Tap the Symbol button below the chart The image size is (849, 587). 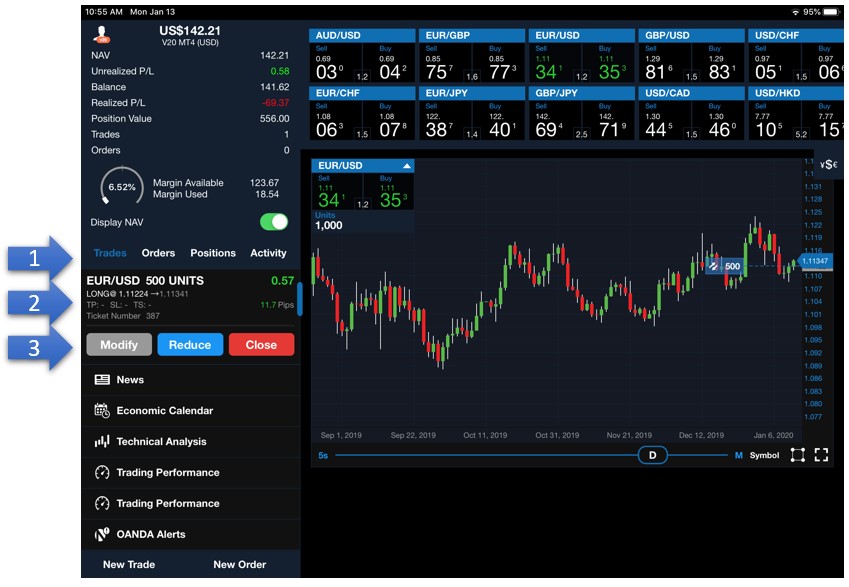(x=764, y=455)
